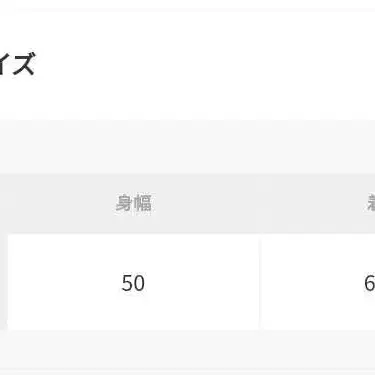Click empty space in the 50 cell below the number
This screenshot has height=375, width=375.
click(x=133, y=312)
